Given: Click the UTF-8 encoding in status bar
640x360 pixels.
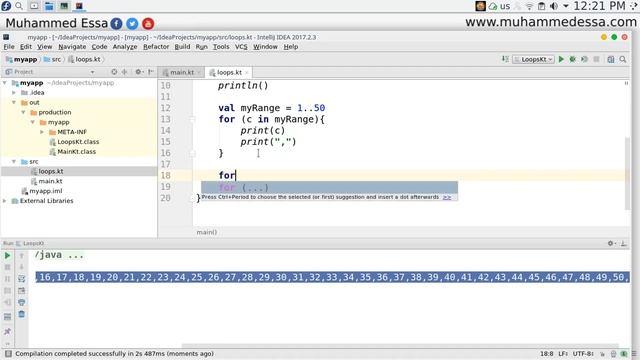Looking at the screenshot, I should pyautogui.click(x=583, y=353).
